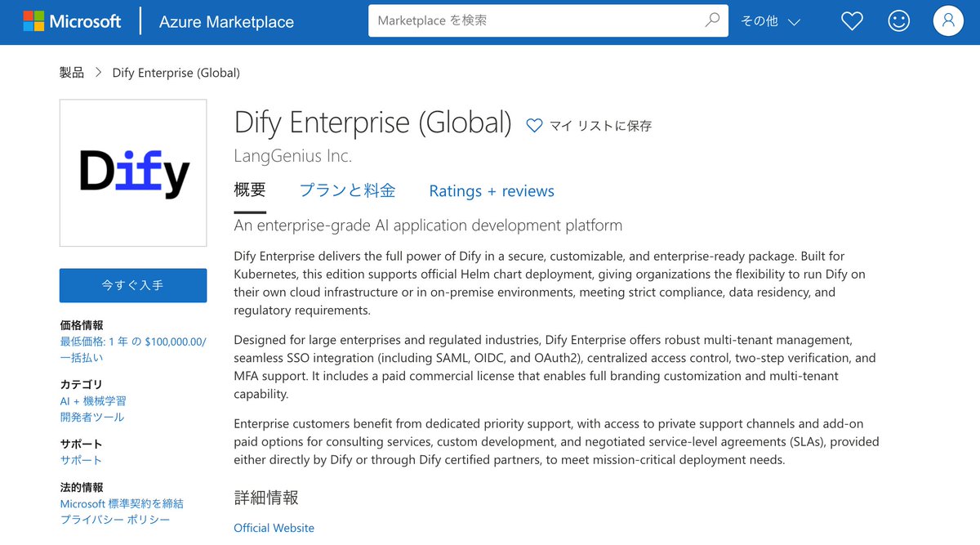Click the 価格情報 heading
This screenshot has width=980, height=545.
coord(82,325)
